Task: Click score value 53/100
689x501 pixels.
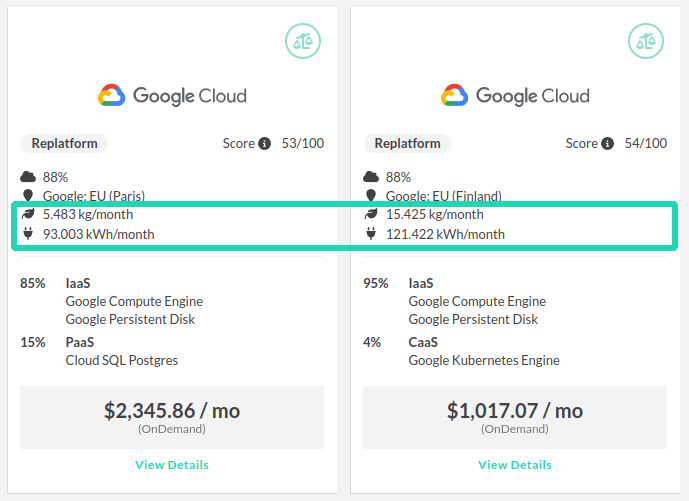Action: pos(303,143)
